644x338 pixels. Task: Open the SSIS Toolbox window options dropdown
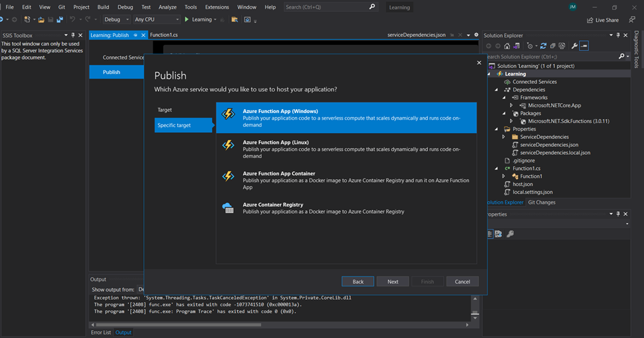[x=65, y=35]
